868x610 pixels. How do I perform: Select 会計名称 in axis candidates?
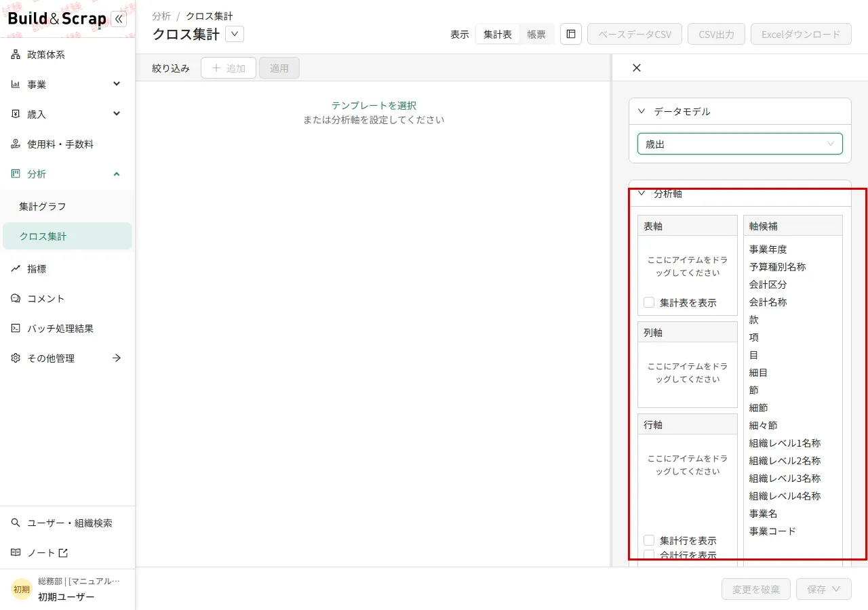coord(768,302)
